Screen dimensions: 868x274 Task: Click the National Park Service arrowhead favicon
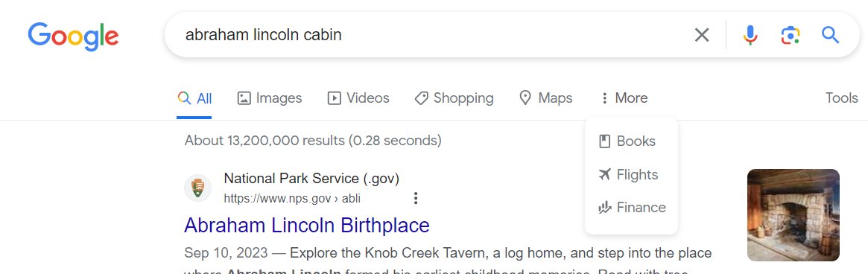coord(197,188)
